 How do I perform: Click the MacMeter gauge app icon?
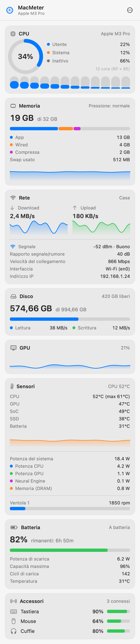click(x=10, y=10)
